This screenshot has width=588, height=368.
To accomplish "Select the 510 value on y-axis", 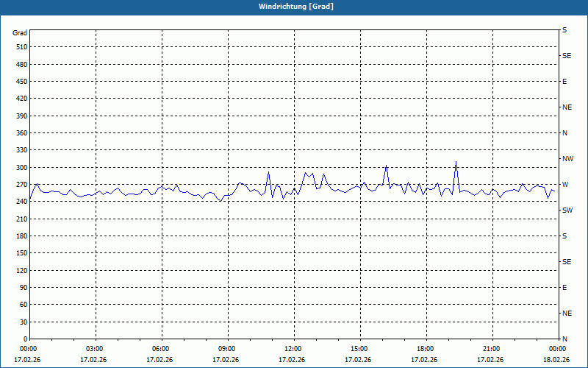I will [x=20, y=47].
